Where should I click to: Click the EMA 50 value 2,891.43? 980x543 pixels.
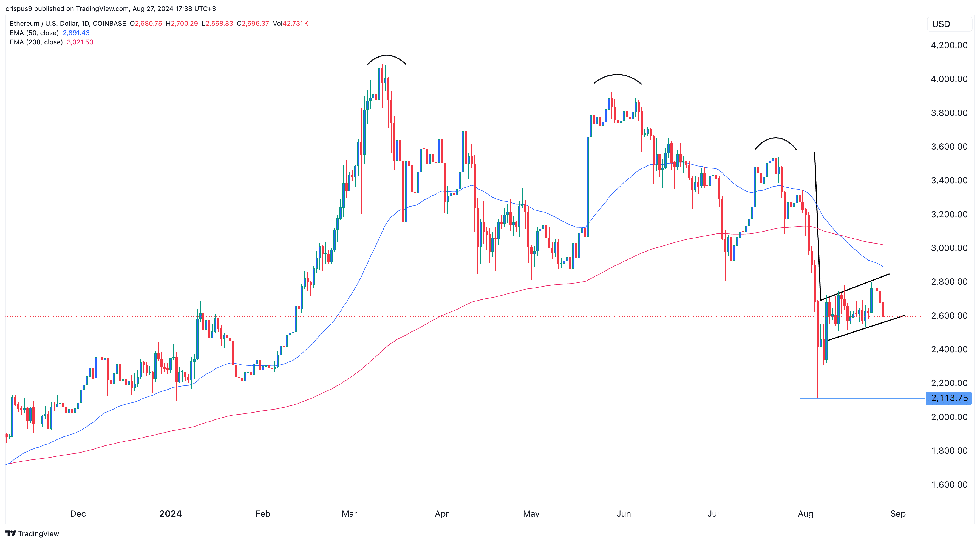pos(76,33)
